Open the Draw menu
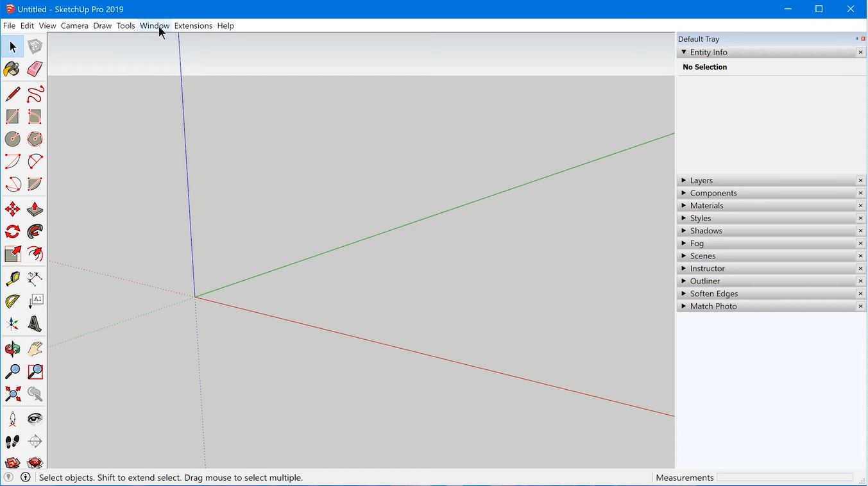This screenshot has height=486, width=868. [x=102, y=26]
